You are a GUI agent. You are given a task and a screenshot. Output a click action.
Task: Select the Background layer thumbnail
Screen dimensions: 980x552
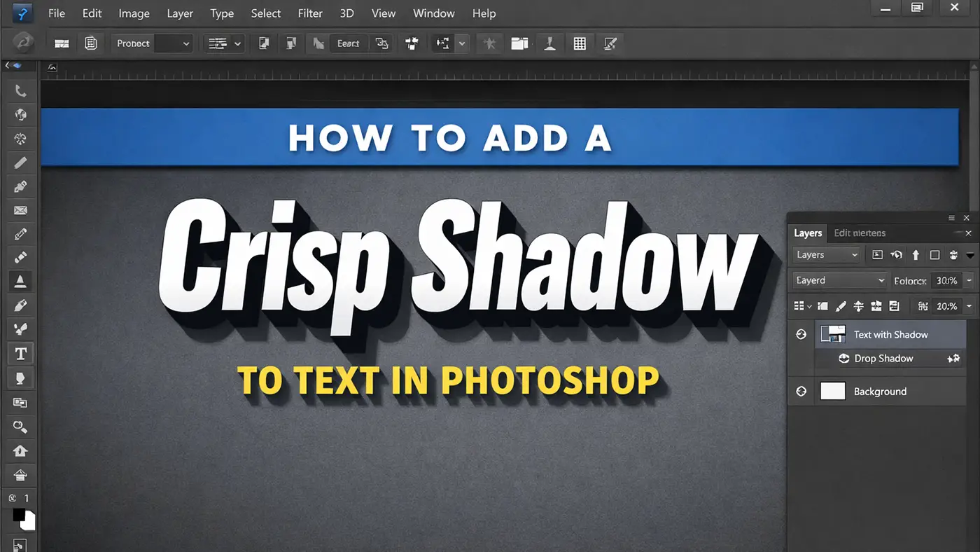coord(833,392)
